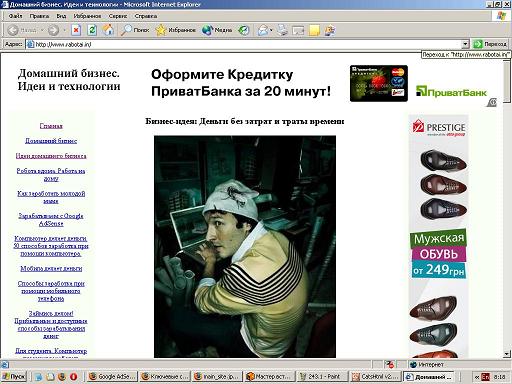Viewport: 512px width, 384px height.
Task: Click the Пуск Start button
Action: [14, 377]
